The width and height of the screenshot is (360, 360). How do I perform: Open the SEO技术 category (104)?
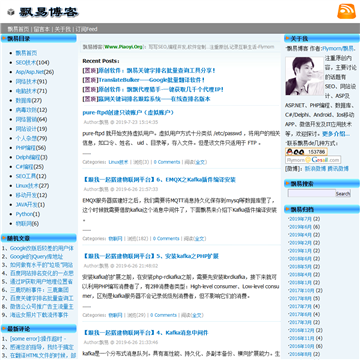pyautogui.click(x=26, y=62)
